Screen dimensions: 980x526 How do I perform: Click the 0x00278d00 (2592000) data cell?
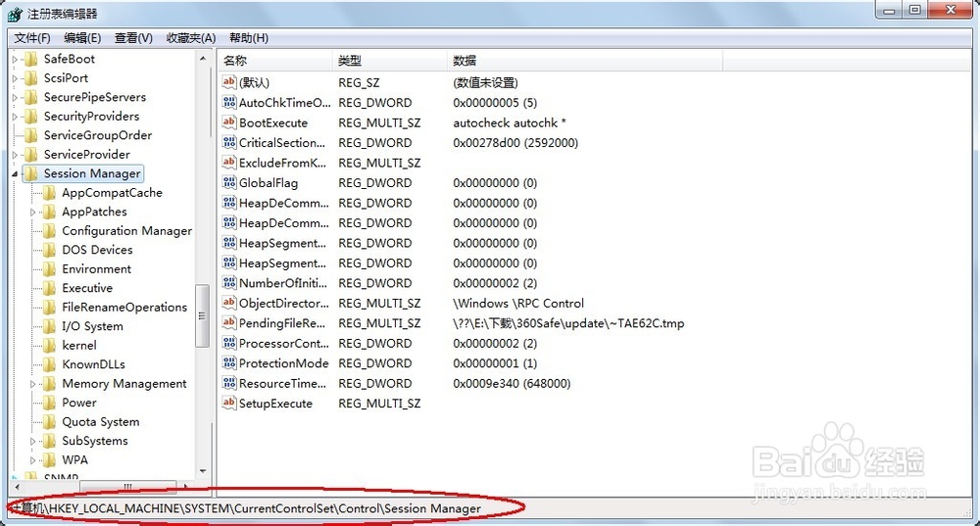pyautogui.click(x=515, y=143)
